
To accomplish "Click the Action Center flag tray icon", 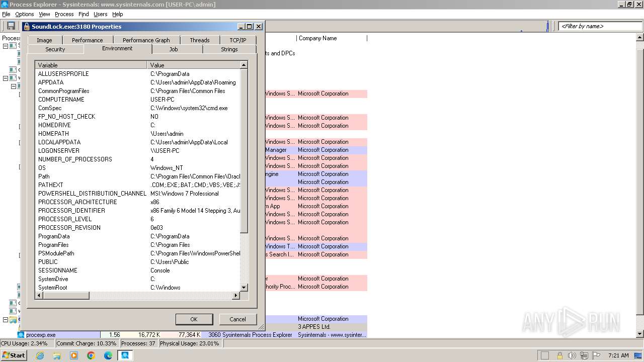I will point(596,355).
